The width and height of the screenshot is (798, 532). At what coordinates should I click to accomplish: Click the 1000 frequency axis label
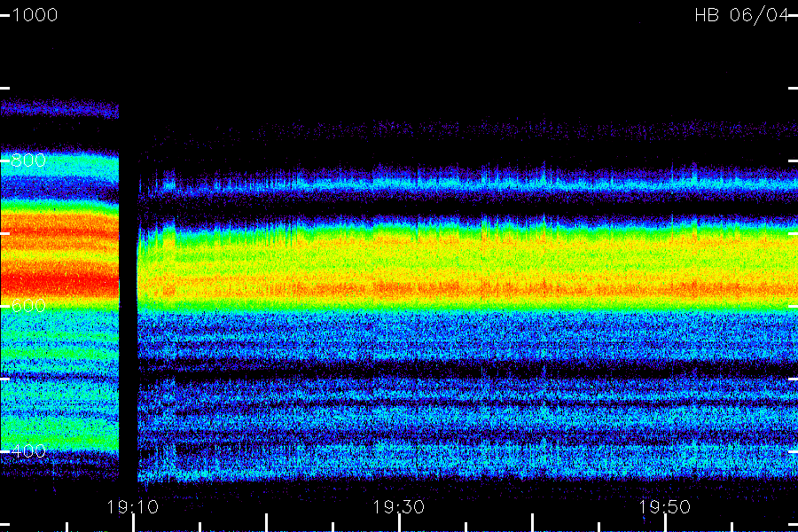pyautogui.click(x=35, y=15)
